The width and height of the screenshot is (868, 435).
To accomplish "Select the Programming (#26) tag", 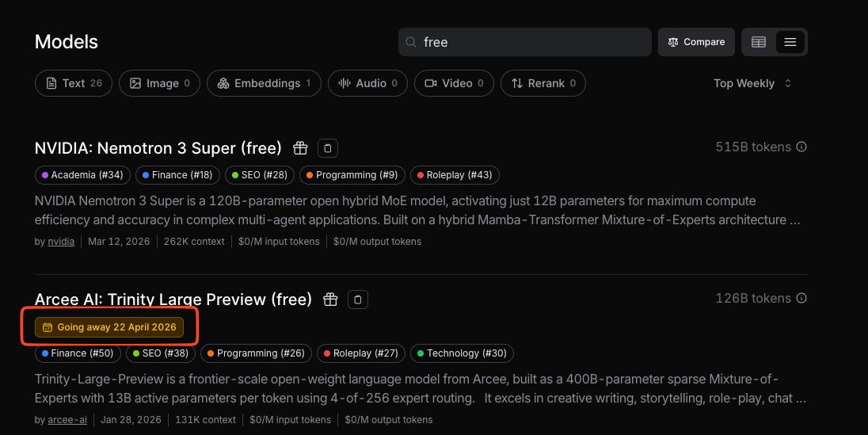I will pos(256,353).
